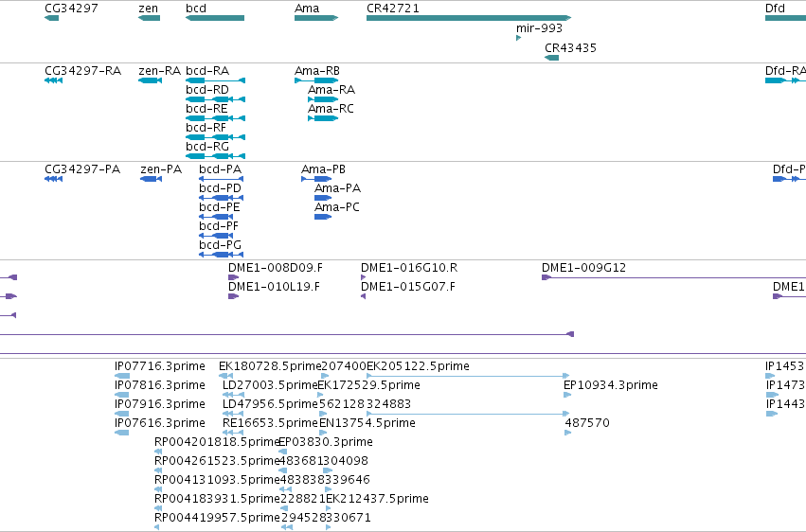This screenshot has height=532, width=806.
Task: Click the Ama-PA protein label
Action: coord(338,188)
